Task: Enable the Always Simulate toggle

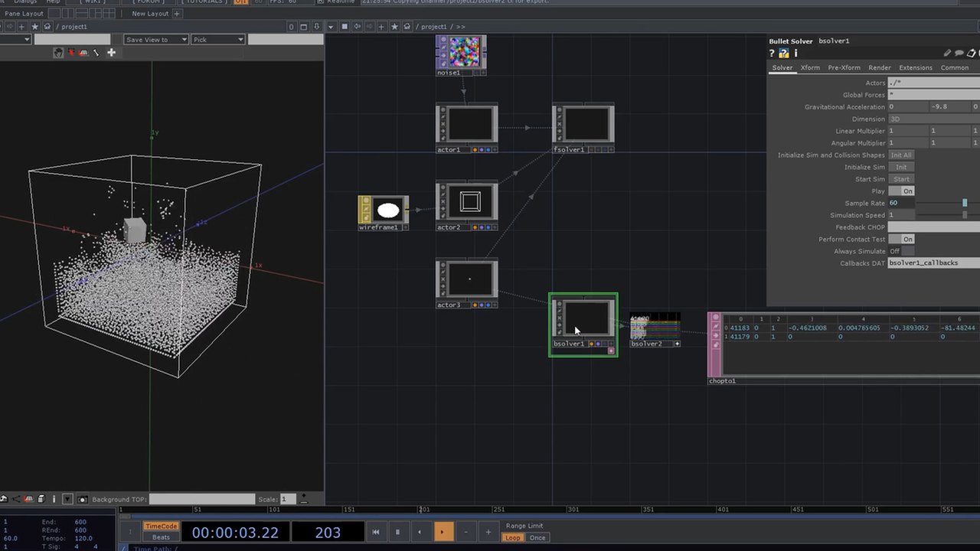Action: point(901,251)
